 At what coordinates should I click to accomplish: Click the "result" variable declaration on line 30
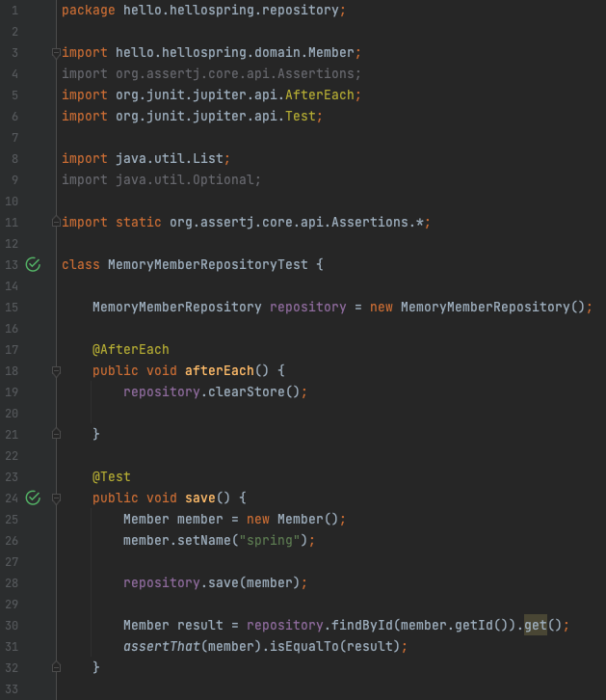(200, 626)
